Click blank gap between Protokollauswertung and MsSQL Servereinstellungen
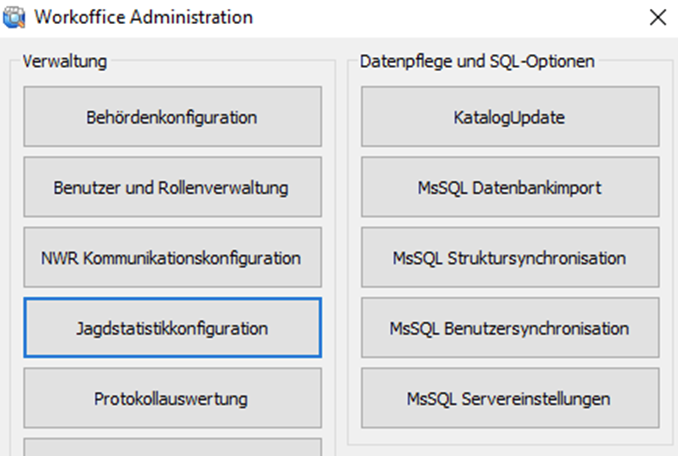The width and height of the screenshot is (678, 456). [x=341, y=398]
